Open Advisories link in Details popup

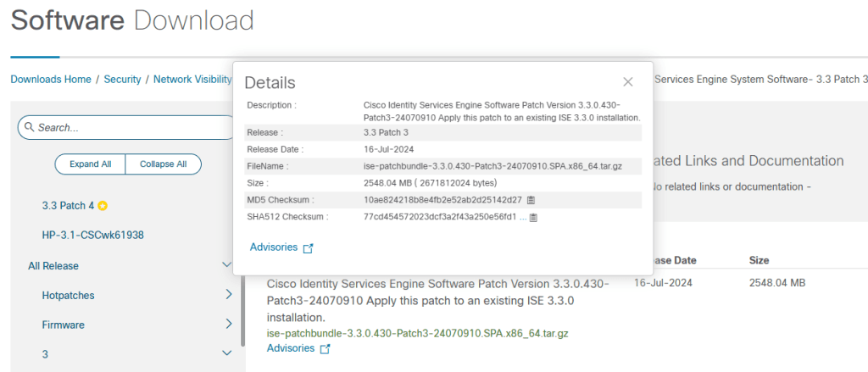[274, 247]
